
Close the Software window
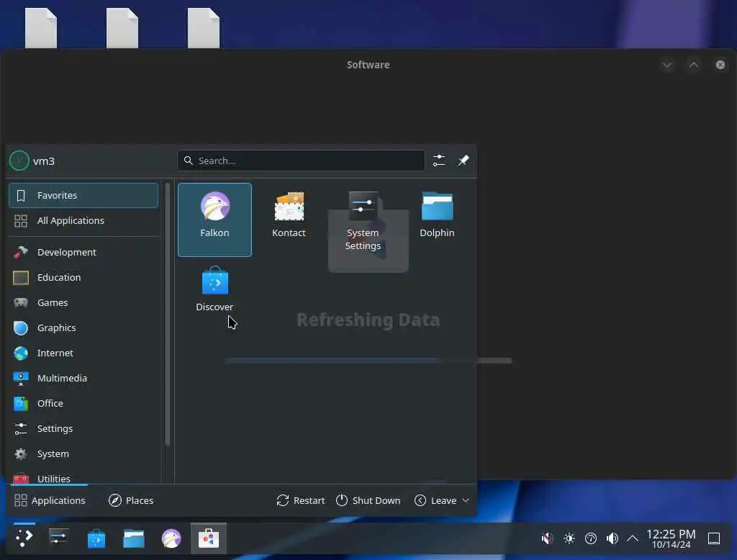coord(720,65)
